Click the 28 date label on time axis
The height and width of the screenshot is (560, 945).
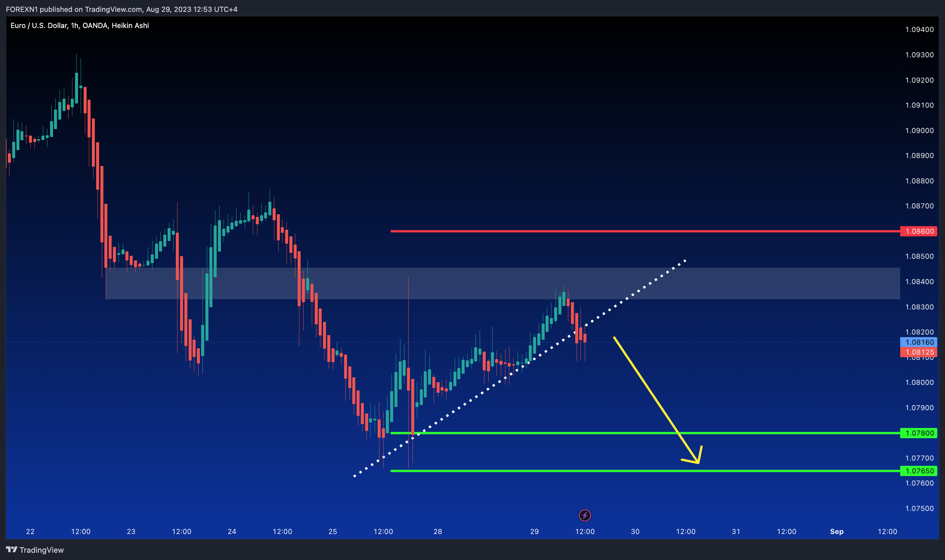(x=438, y=531)
